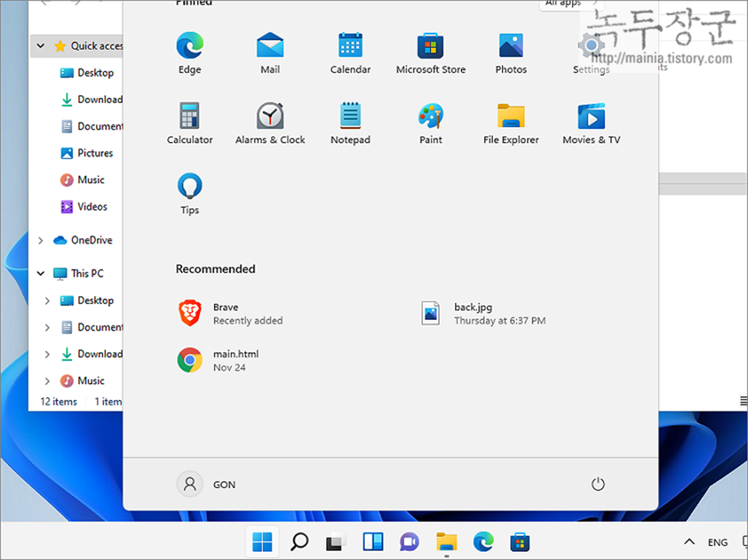Collapse This PC in navigation pane

41,273
